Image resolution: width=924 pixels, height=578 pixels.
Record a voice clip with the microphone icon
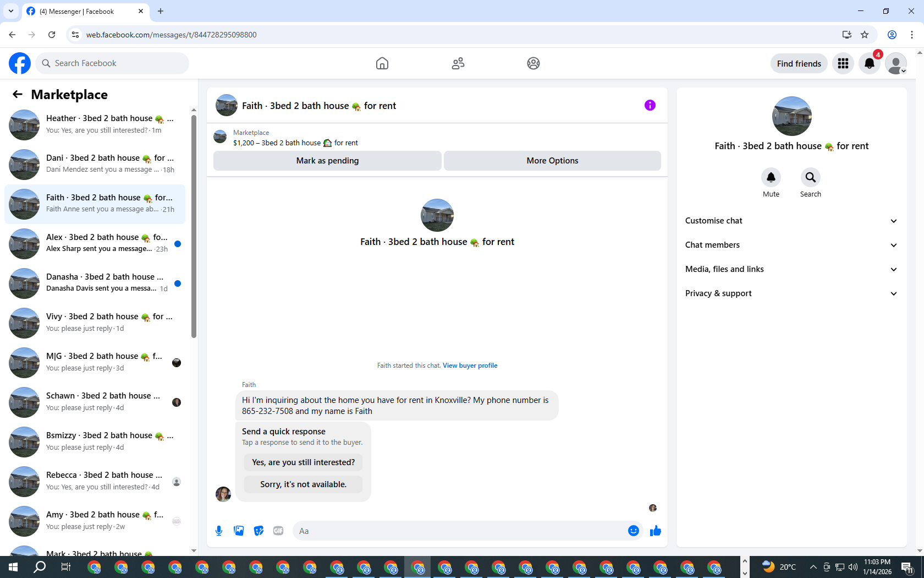tap(219, 531)
